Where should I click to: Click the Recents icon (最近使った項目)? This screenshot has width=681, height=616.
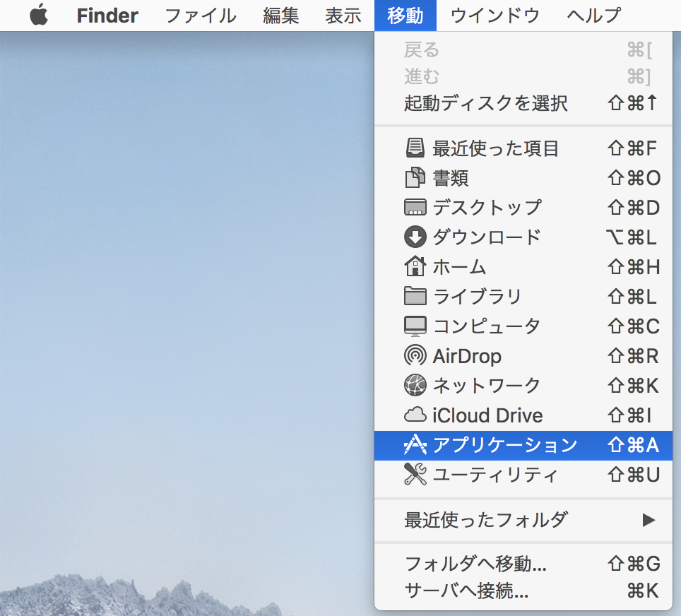coord(415,148)
